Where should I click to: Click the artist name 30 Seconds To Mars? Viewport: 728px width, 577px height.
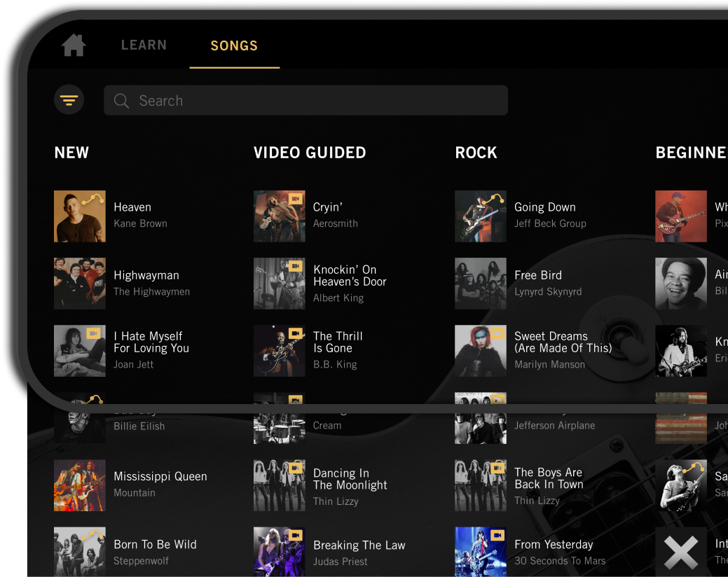click(560, 561)
